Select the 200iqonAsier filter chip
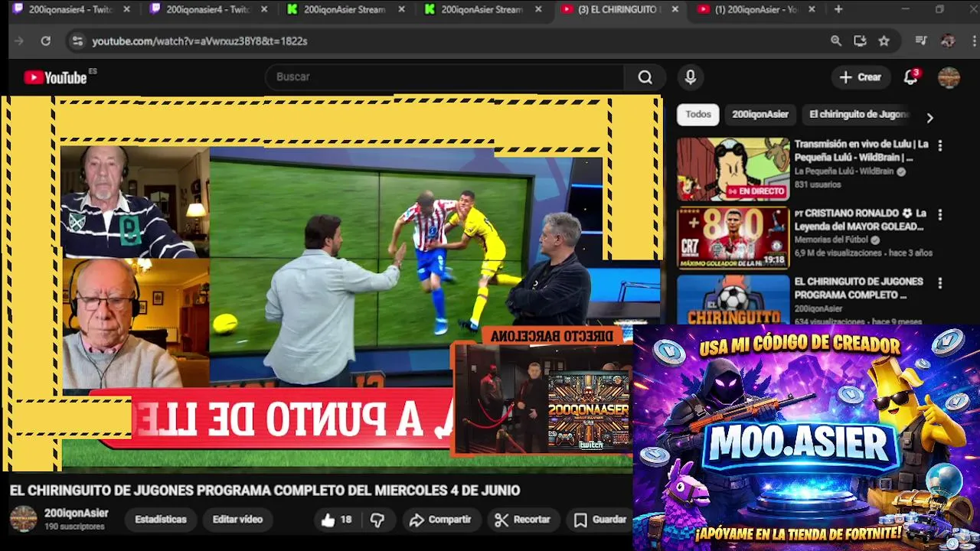This screenshot has width=980, height=551. (759, 114)
